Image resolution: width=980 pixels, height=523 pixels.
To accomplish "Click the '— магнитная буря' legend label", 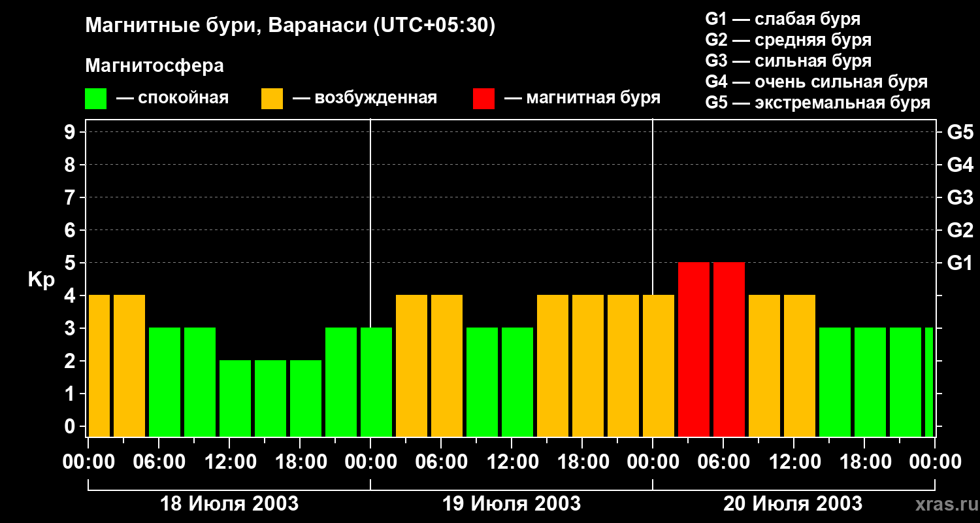I will click(x=582, y=99).
